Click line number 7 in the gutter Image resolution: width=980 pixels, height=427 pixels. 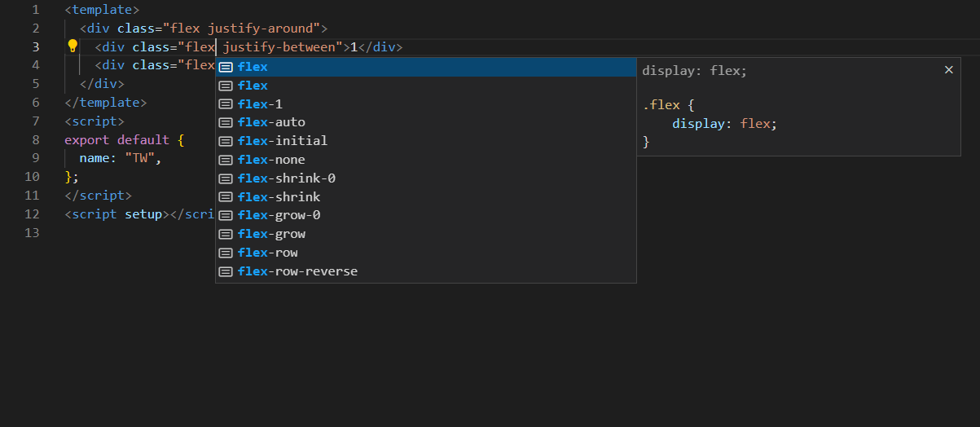35,121
